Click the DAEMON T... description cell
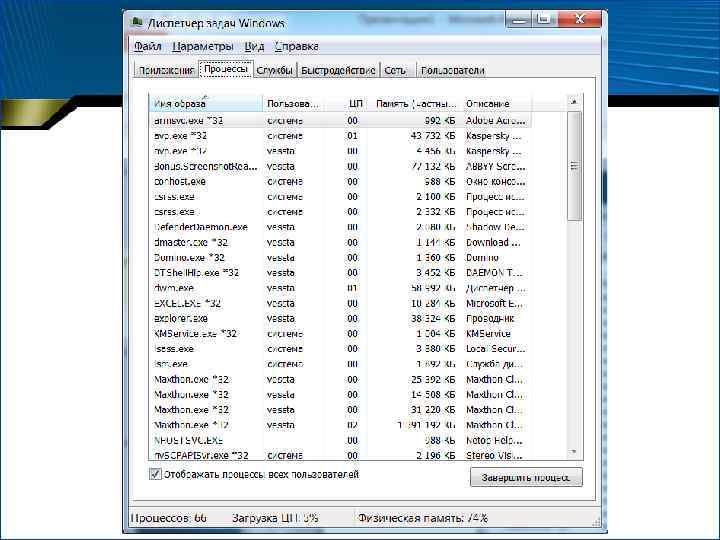 tap(494, 273)
